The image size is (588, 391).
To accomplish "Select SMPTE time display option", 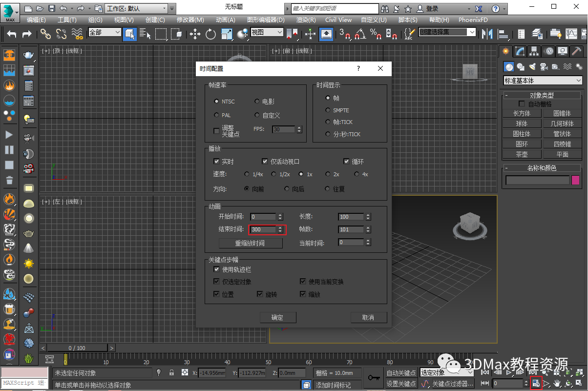I will tap(328, 110).
